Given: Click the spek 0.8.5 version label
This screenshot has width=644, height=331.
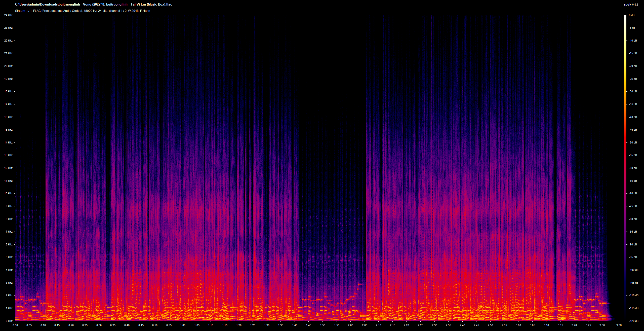Looking at the screenshot, I should (631, 4).
